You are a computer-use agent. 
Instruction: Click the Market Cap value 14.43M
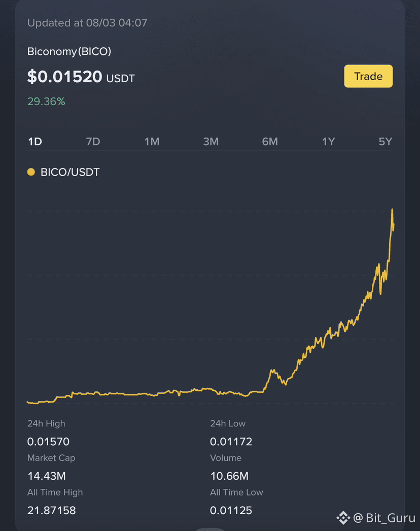(47, 476)
